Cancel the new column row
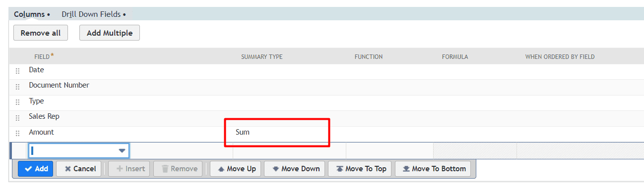 pos(79,169)
